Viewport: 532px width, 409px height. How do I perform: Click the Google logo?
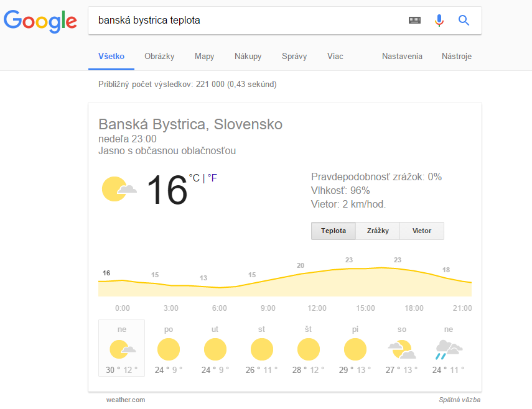[40, 21]
